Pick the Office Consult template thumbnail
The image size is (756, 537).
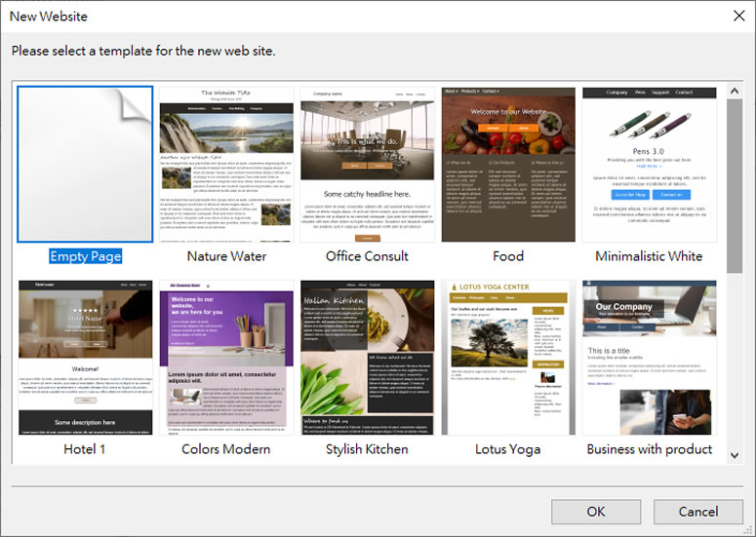(367, 165)
